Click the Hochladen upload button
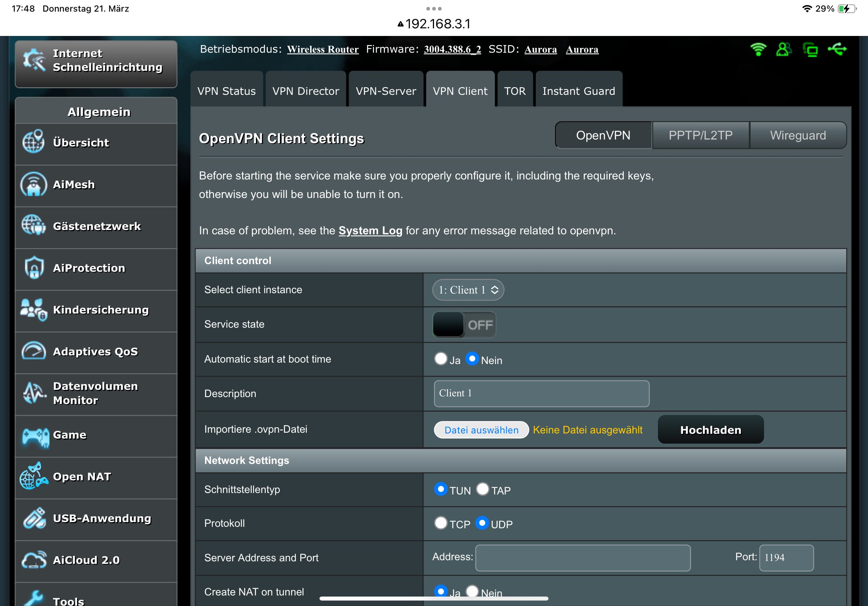Screen dimensions: 868x606 pyautogui.click(x=710, y=429)
